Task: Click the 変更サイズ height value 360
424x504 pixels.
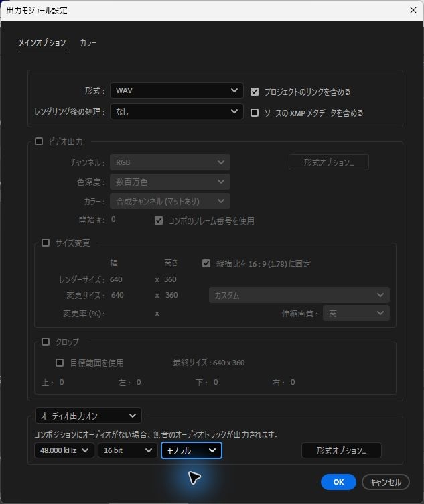Action: click(171, 295)
